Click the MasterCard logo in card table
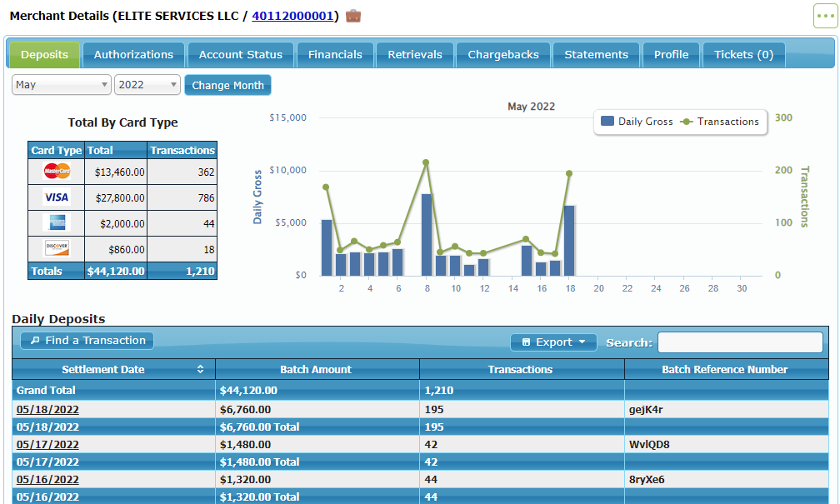This screenshot has height=504, width=840. [x=57, y=172]
